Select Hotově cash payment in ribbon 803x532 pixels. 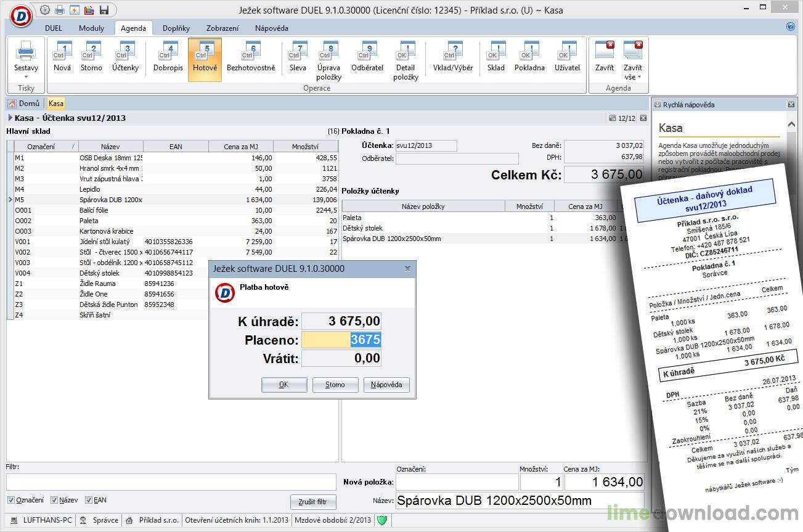tap(205, 60)
